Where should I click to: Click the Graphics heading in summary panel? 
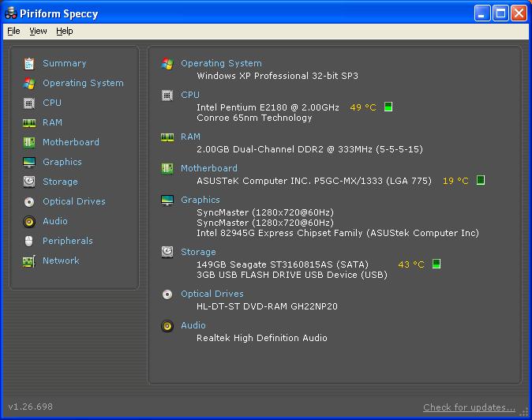200,200
